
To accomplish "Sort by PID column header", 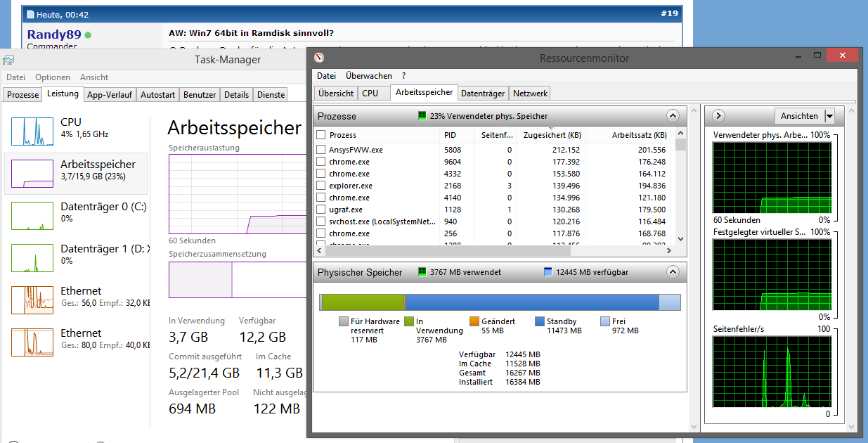I will 458,135.
